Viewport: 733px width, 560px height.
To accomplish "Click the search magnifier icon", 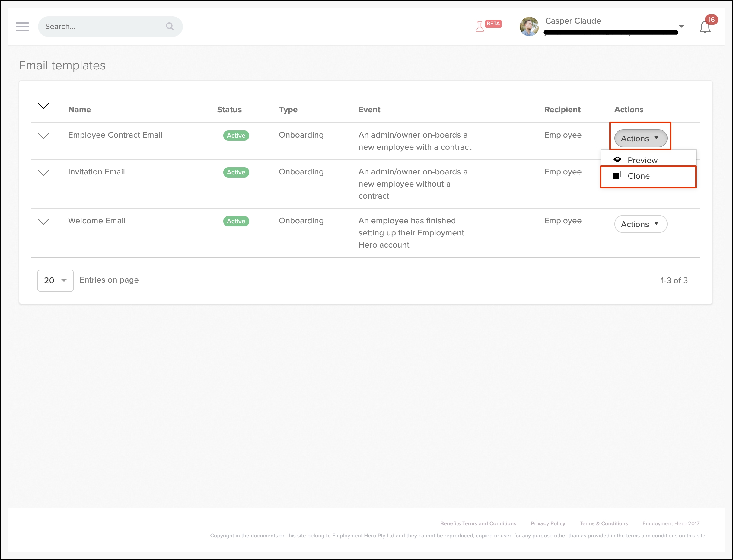I will 170,26.
